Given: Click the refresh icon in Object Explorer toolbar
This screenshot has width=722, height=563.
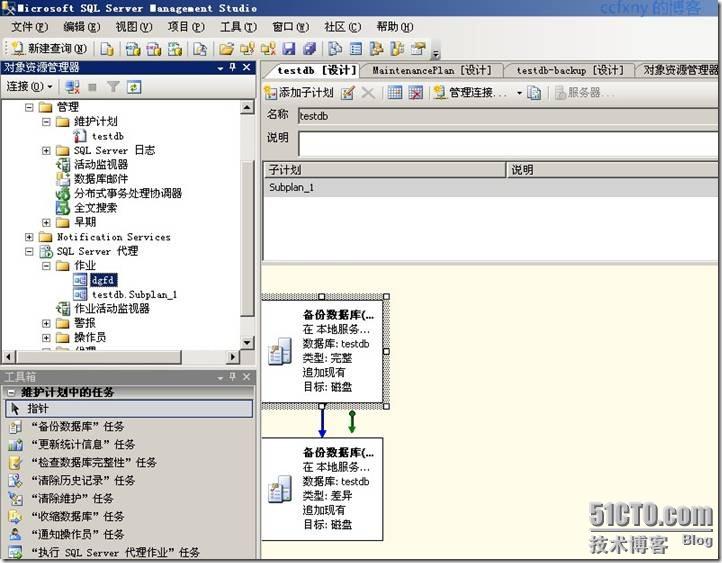Looking at the screenshot, I should pos(134,87).
